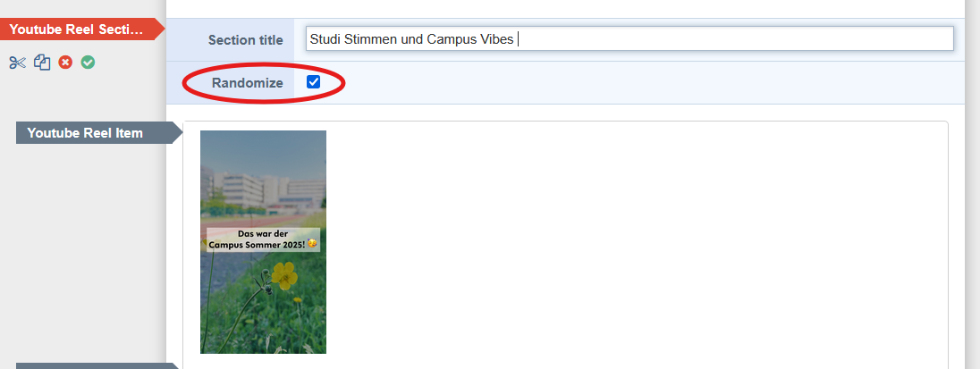Image resolution: width=980 pixels, height=369 pixels.
Task: Select the Youtube Reel Section label
Action: click(x=76, y=29)
